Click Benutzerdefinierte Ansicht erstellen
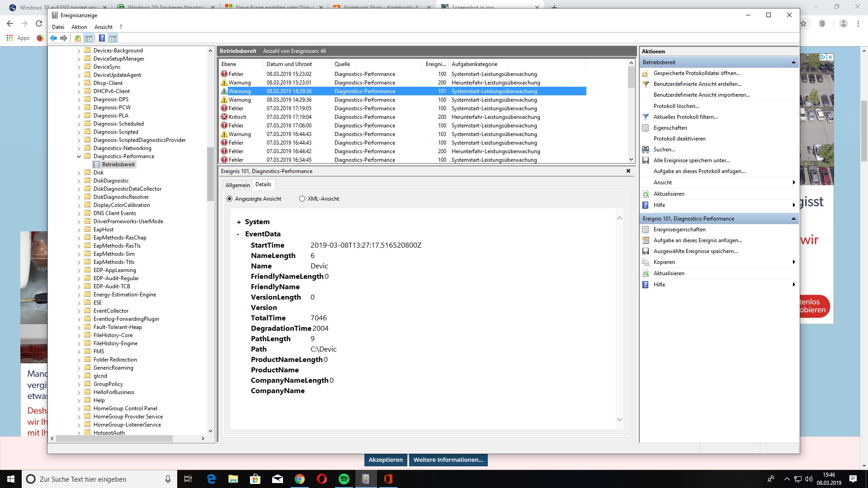Image resolution: width=868 pixels, height=488 pixels. click(698, 84)
